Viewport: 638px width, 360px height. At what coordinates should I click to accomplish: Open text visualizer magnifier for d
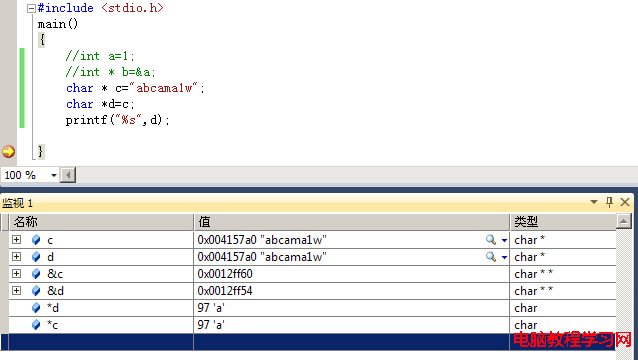(x=491, y=257)
